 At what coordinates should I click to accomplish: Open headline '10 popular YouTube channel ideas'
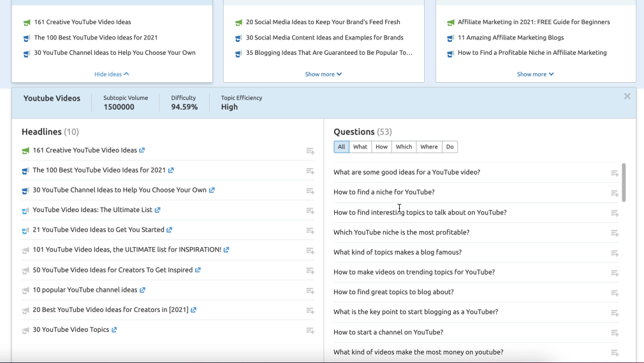(x=85, y=290)
